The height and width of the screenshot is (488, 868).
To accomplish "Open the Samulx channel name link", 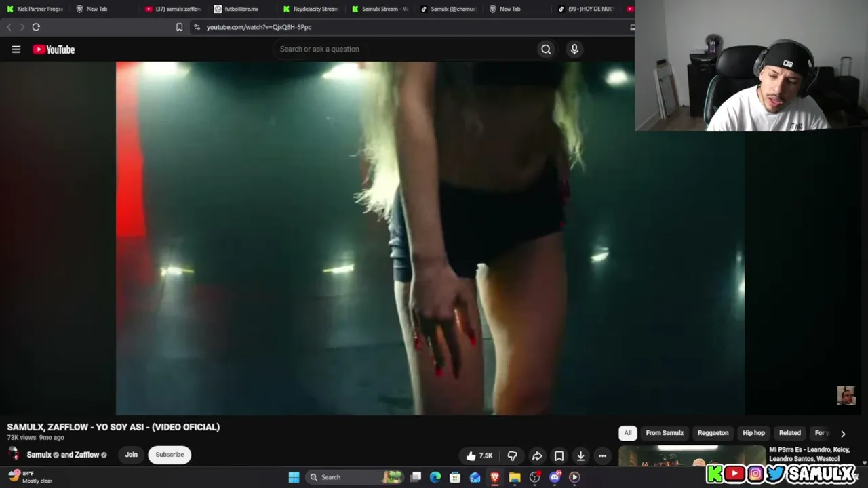I will (x=39, y=455).
